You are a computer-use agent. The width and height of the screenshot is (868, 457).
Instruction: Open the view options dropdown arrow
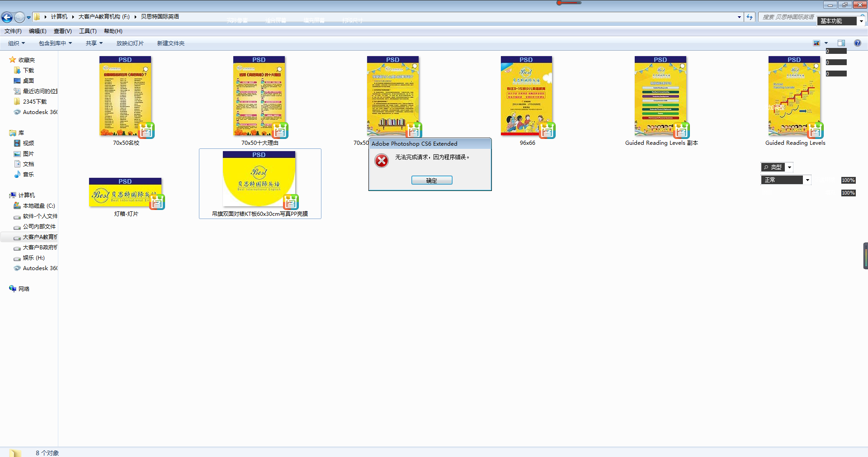pos(826,43)
